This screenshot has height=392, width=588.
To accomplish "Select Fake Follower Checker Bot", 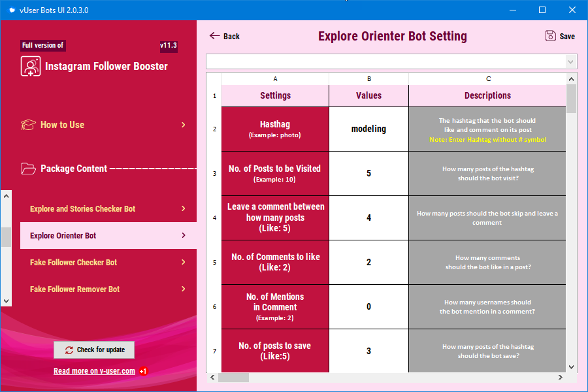I will coord(108,262).
